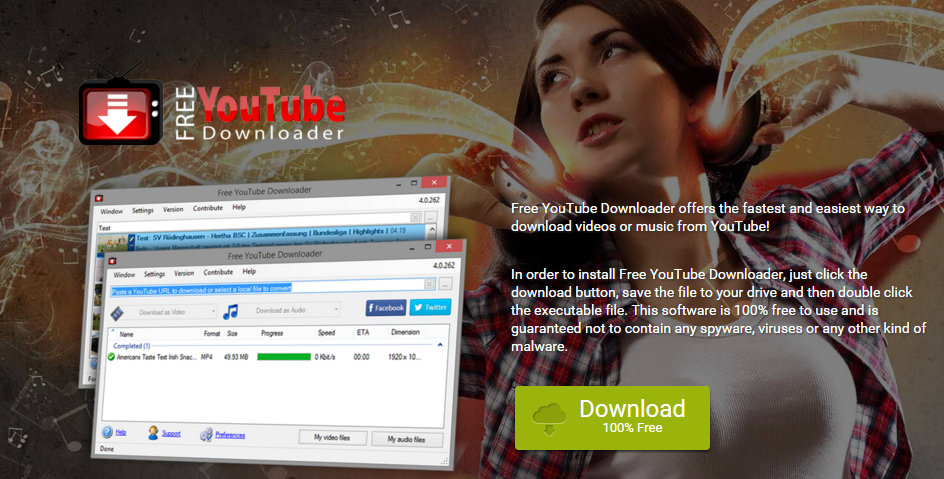Click the blue Help question mark icon
The image size is (944, 479).
click(x=107, y=432)
